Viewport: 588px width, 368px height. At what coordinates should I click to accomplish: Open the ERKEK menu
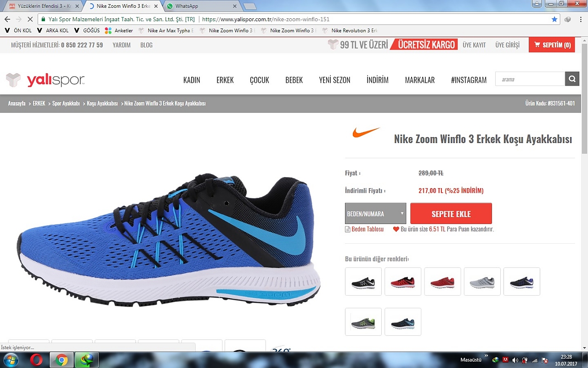click(225, 80)
